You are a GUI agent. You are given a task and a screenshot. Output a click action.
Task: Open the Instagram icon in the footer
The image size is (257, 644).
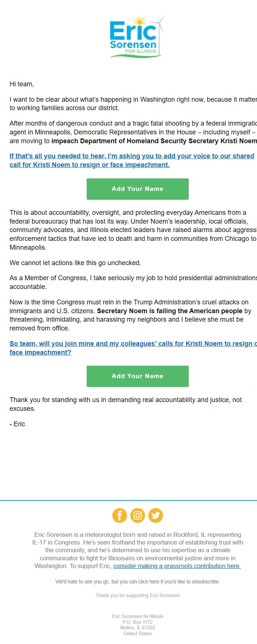(x=137, y=515)
